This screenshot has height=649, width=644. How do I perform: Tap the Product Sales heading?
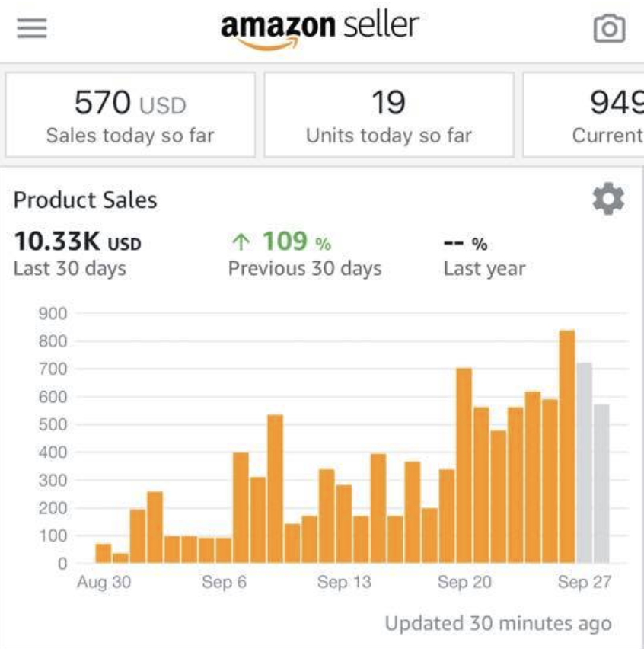click(x=85, y=200)
